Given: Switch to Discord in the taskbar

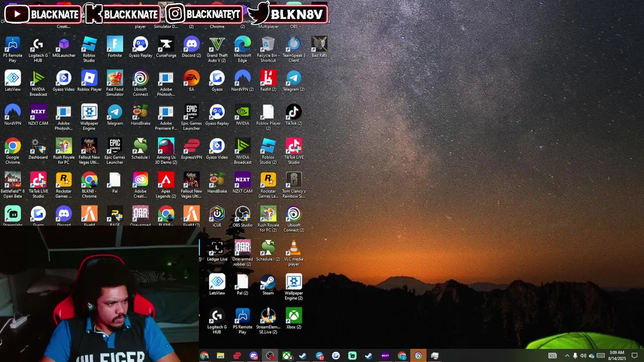Looking at the screenshot, I should pos(254,356).
